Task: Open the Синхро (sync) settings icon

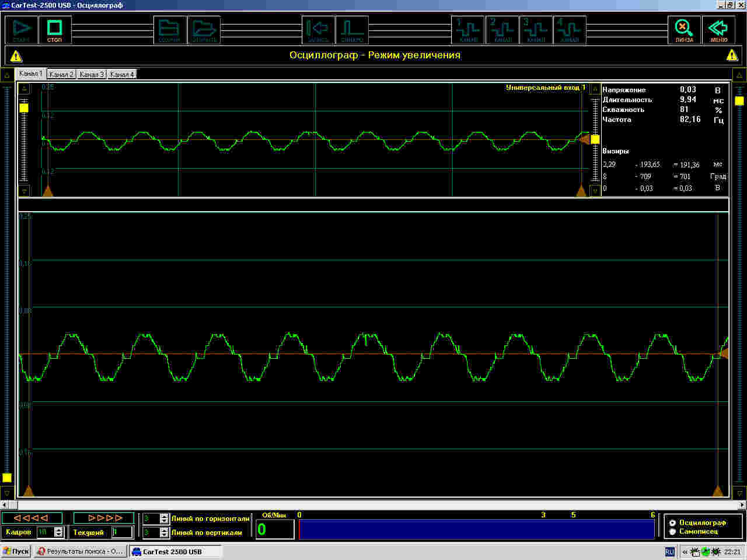Action: (352, 29)
